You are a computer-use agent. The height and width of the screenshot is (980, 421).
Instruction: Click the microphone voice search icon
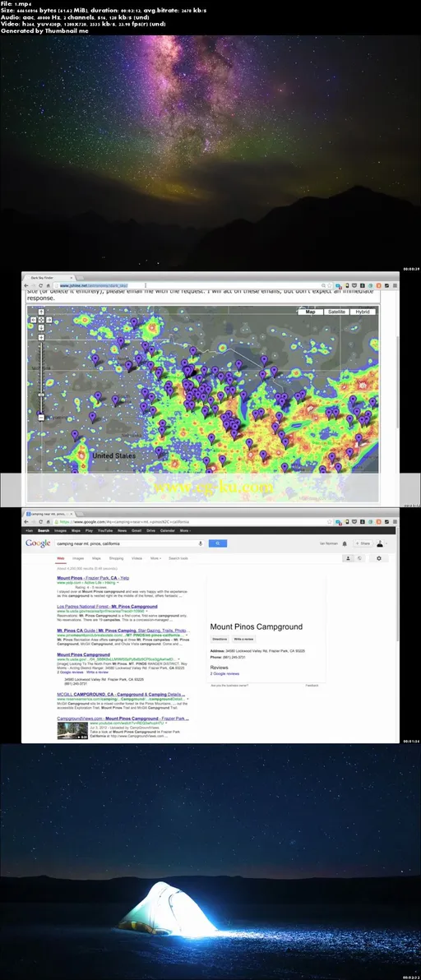pos(201,543)
